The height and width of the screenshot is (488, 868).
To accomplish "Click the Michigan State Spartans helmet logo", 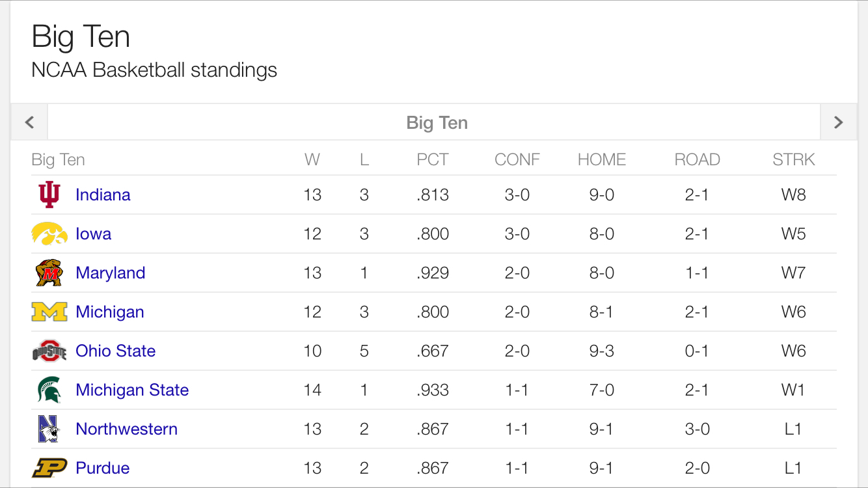I will [49, 390].
